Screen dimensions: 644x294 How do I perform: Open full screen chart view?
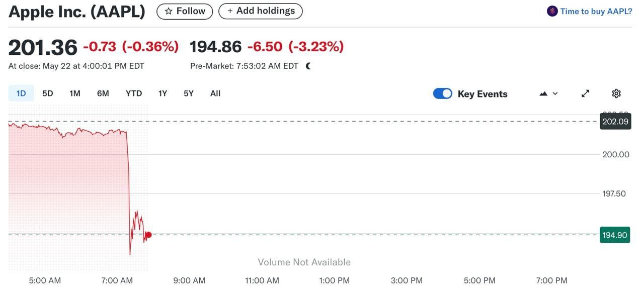(x=585, y=93)
